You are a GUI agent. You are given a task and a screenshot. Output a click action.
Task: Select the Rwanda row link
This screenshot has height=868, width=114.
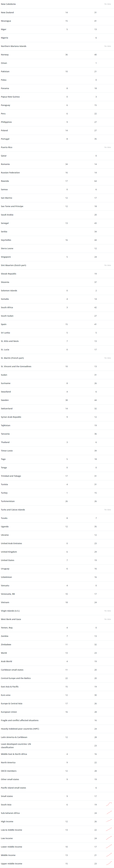click(x=5, y=181)
